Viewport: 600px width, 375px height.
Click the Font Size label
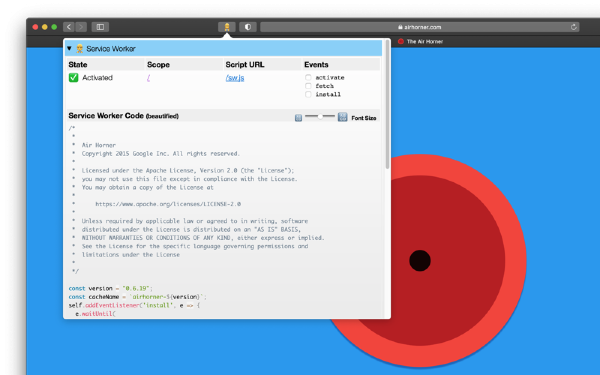pos(364,118)
